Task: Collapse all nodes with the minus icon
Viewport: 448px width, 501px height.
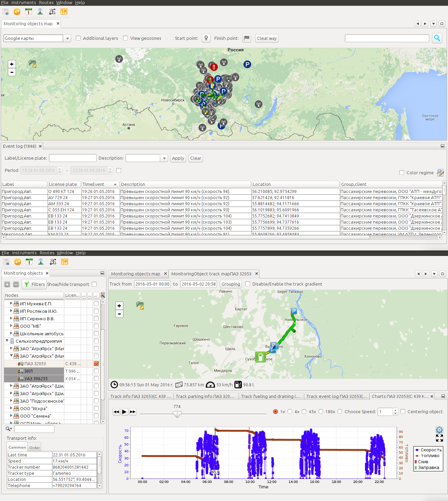Action: pyautogui.click(x=16, y=284)
